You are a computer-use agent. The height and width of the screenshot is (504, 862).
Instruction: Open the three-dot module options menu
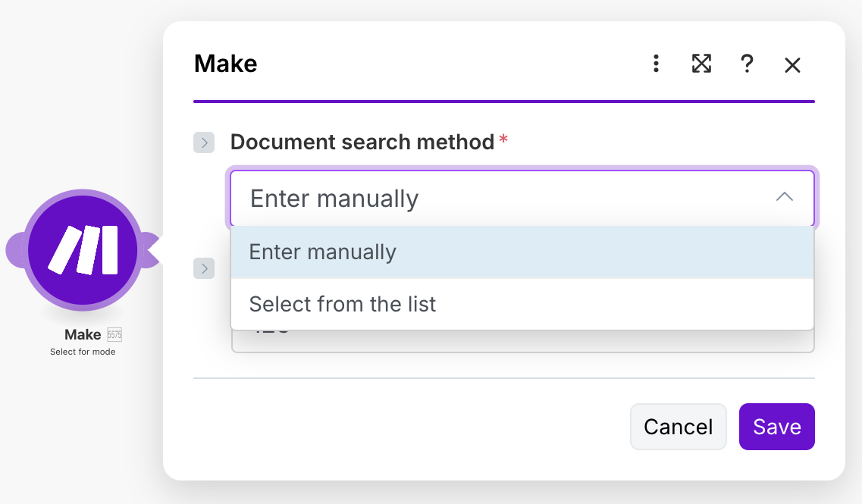pyautogui.click(x=657, y=64)
